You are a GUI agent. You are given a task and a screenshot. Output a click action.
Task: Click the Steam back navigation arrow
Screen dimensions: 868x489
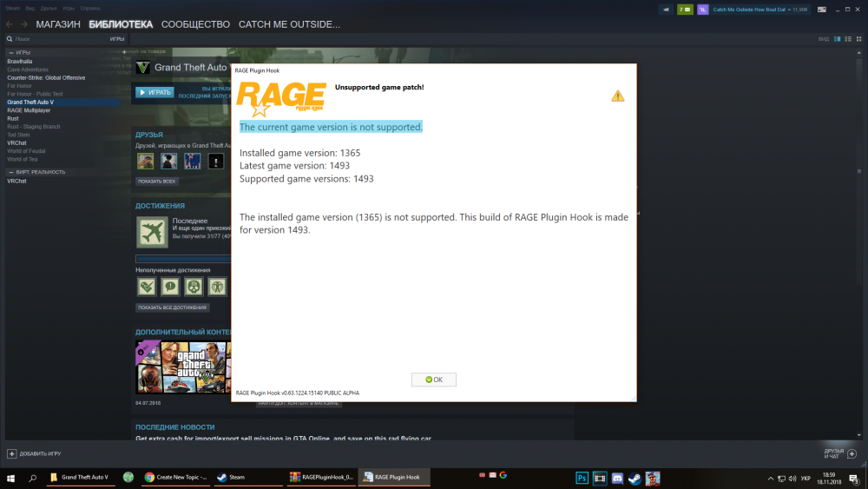(10, 24)
